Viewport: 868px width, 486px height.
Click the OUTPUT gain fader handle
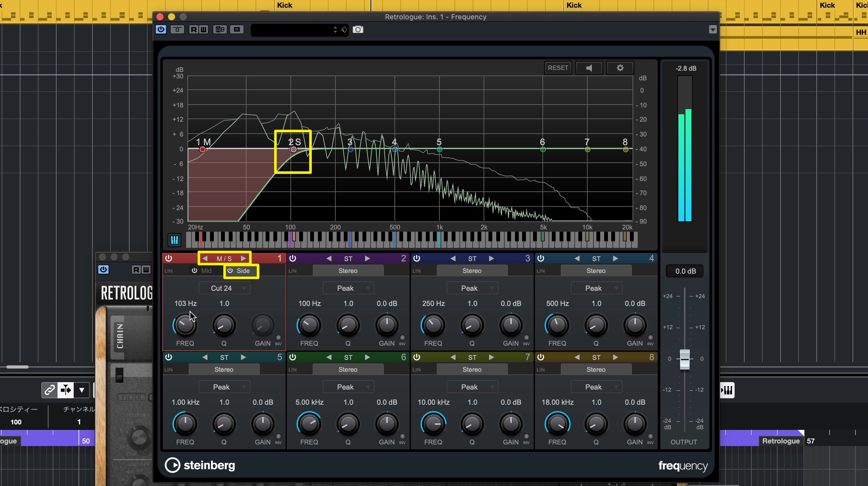point(684,359)
